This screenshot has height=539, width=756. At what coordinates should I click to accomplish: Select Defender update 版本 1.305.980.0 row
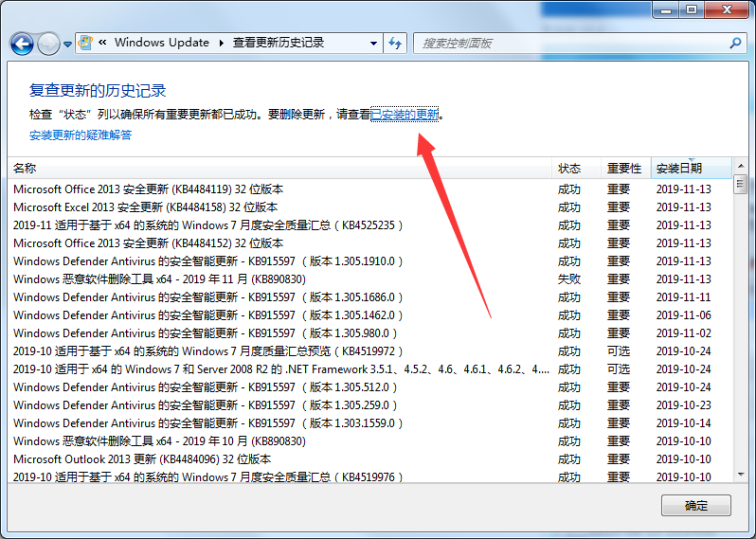(369, 333)
